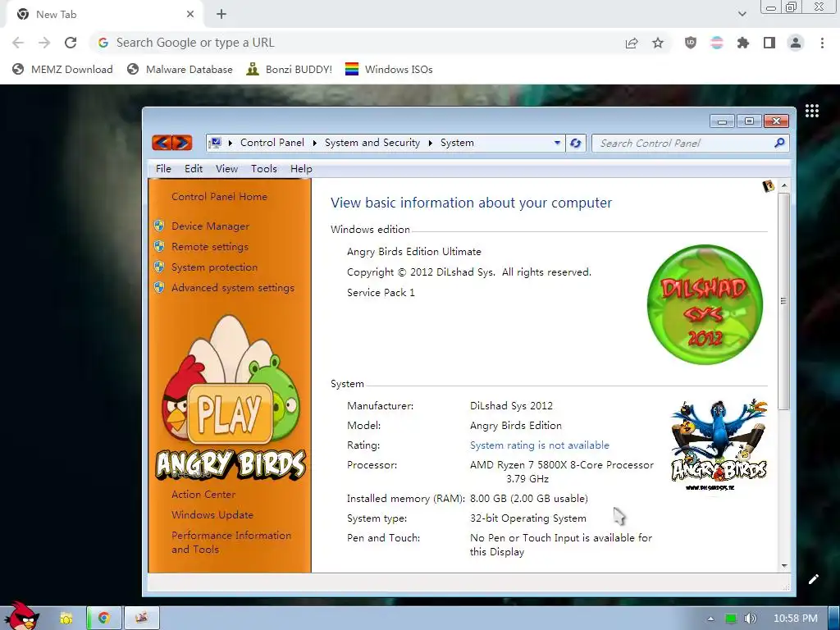Open the View menu
This screenshot has width=840, height=630.
(226, 169)
